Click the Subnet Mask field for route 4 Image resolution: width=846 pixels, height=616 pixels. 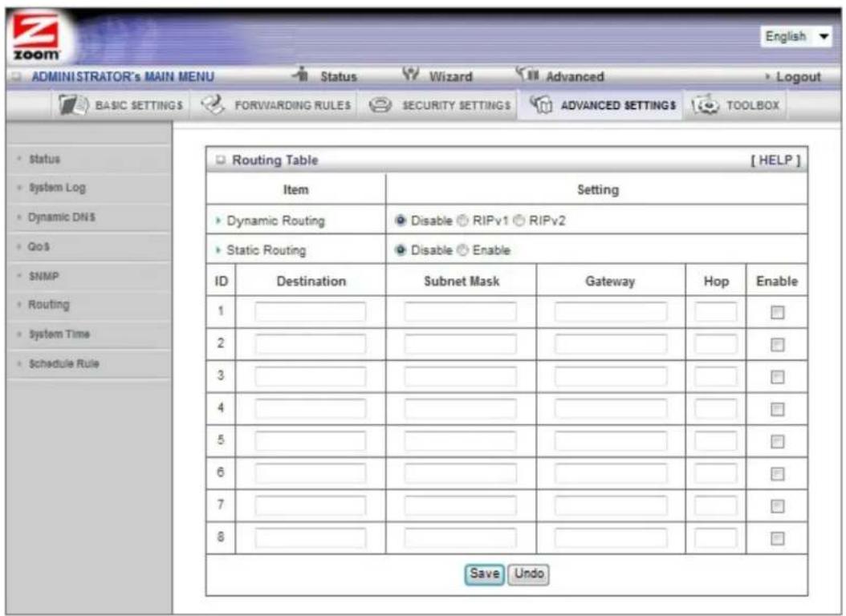coord(460,409)
